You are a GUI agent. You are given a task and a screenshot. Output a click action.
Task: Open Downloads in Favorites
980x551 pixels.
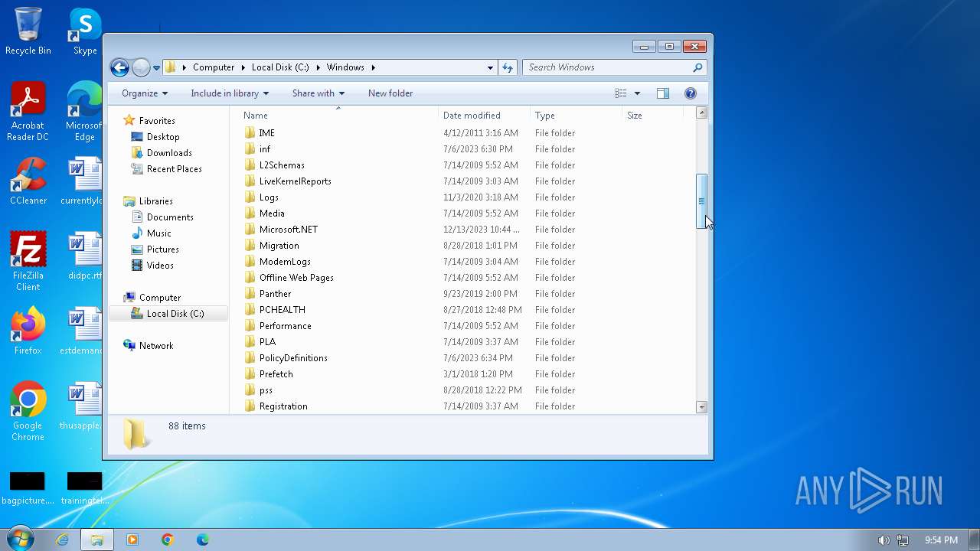tap(169, 153)
